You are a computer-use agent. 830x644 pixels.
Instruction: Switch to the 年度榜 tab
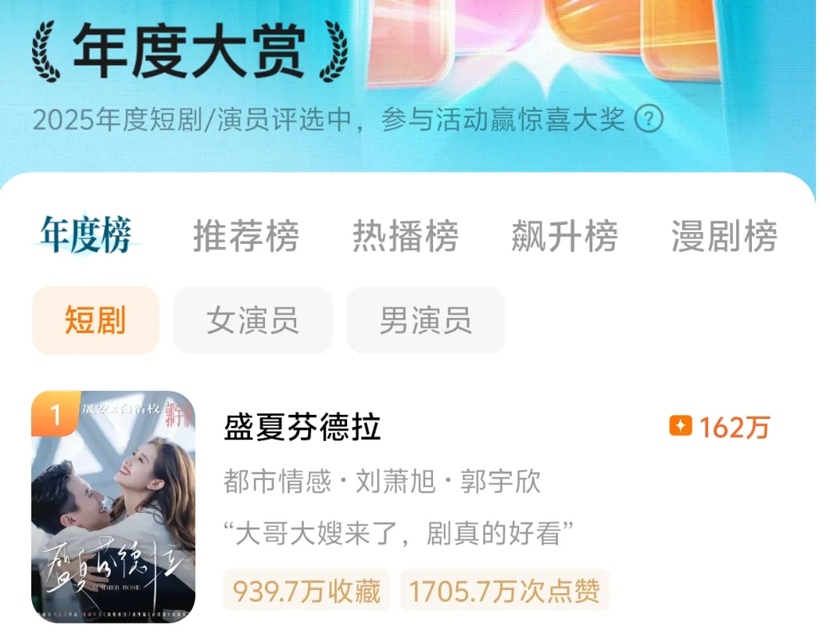tap(86, 235)
